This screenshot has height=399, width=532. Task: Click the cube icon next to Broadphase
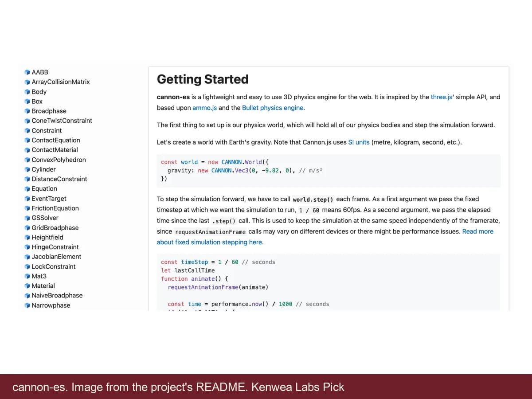click(27, 111)
